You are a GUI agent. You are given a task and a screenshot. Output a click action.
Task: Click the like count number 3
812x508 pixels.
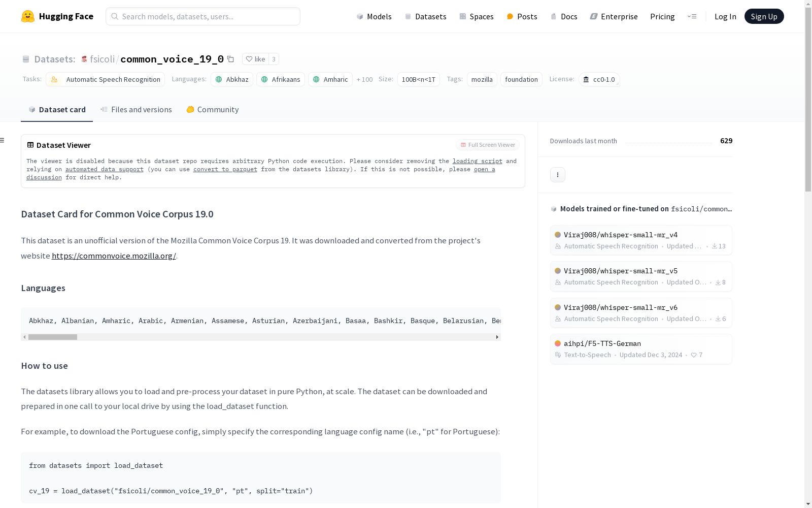tap(274, 59)
